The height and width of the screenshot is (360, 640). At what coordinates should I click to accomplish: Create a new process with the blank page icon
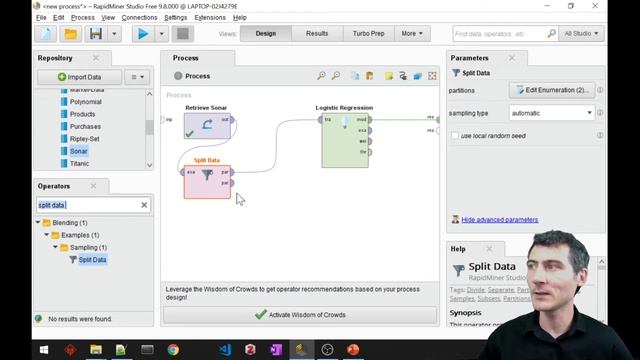(x=46, y=33)
